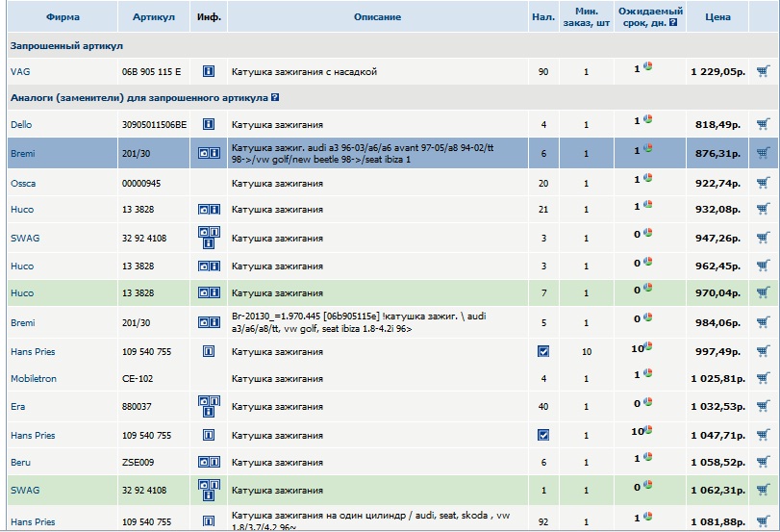Toggle availability checkbox for Hans Pries 997,49р.

point(543,352)
